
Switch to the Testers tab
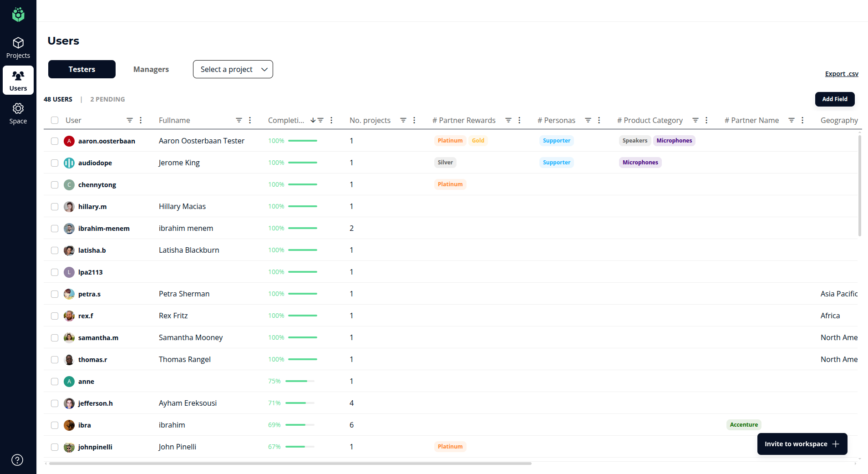[82, 69]
